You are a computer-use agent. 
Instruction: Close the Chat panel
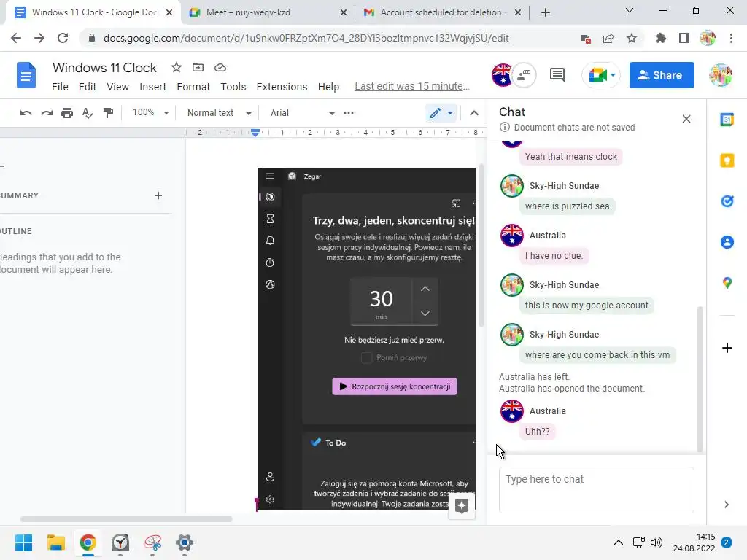(x=686, y=119)
